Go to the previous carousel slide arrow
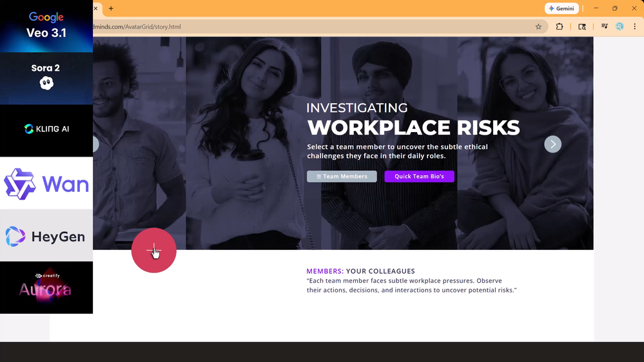 pos(95,144)
